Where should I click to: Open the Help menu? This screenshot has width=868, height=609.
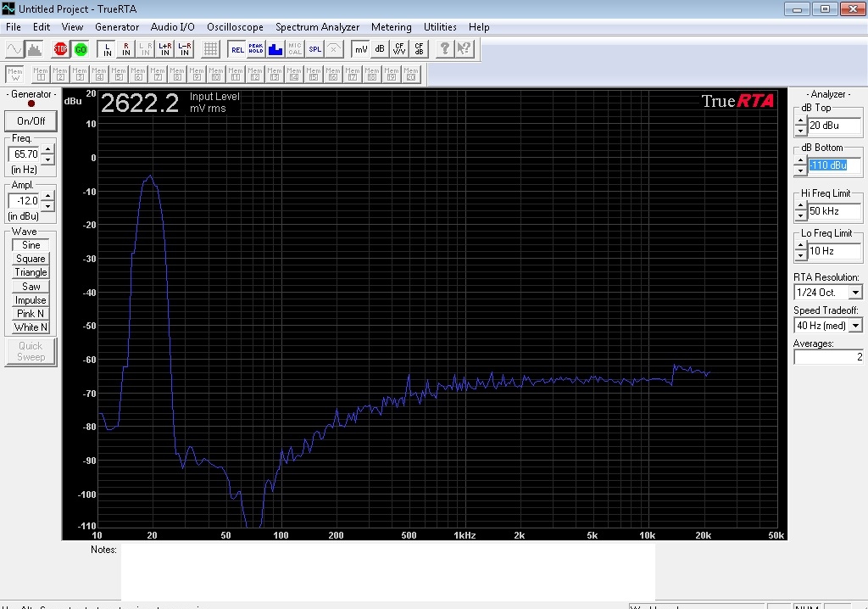click(x=479, y=27)
